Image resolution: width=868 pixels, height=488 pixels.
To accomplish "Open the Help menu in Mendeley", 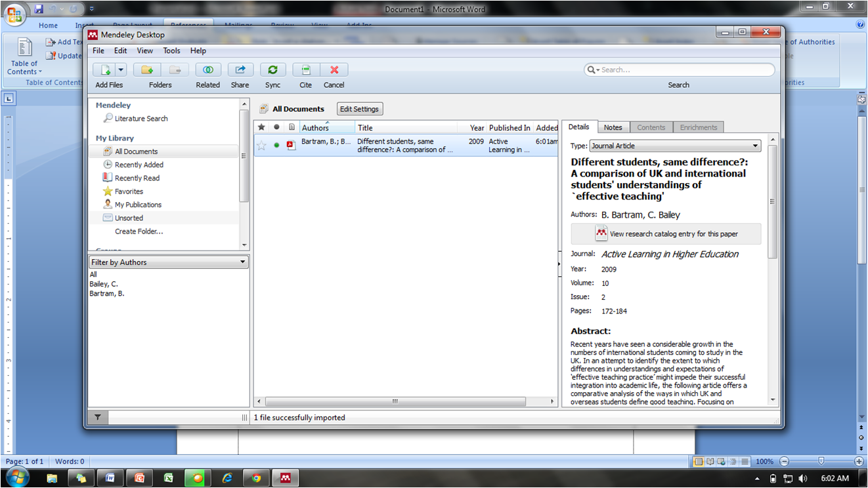I will click(x=198, y=51).
